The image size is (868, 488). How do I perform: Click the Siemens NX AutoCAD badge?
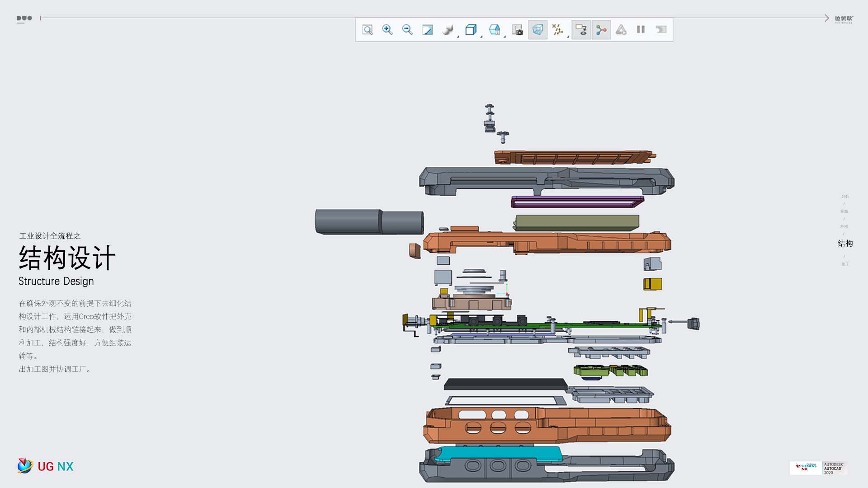(818, 468)
